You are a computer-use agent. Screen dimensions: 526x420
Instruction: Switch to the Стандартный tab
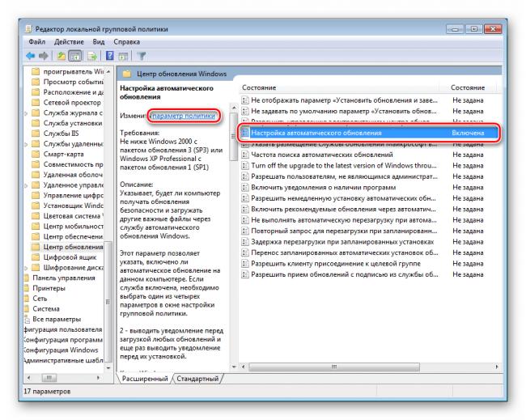coord(197,379)
